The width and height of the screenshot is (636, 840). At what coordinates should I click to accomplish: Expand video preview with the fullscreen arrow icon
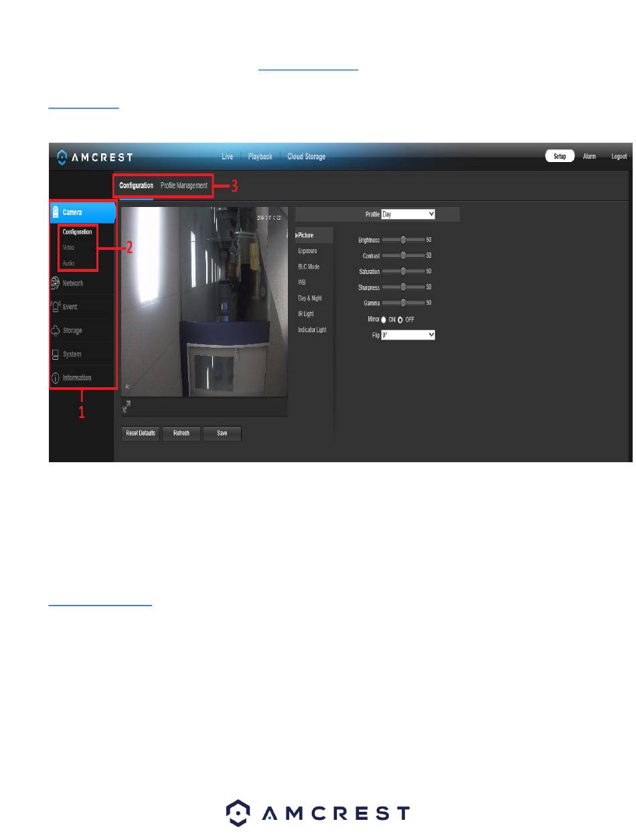[x=127, y=406]
